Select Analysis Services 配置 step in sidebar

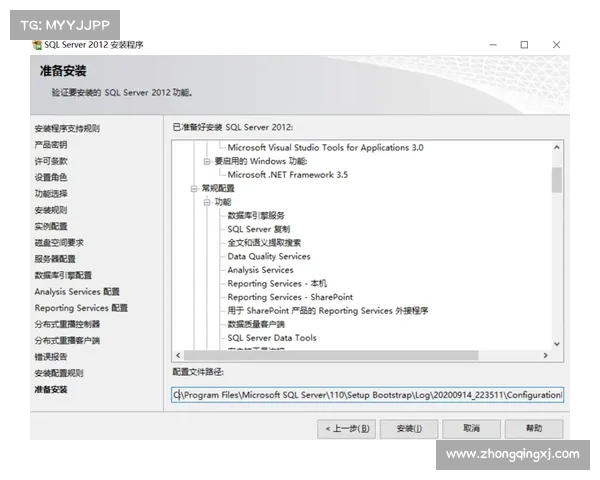click(x=77, y=292)
